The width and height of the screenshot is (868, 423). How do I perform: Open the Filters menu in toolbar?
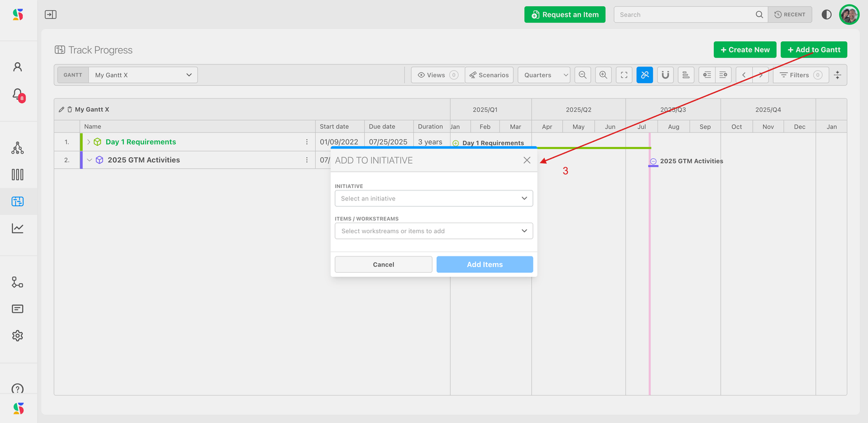[x=800, y=75]
